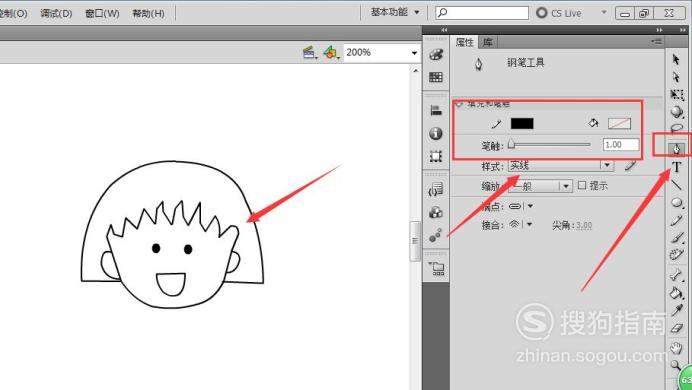
Task: Open the Info panel icon
Action: click(x=436, y=133)
